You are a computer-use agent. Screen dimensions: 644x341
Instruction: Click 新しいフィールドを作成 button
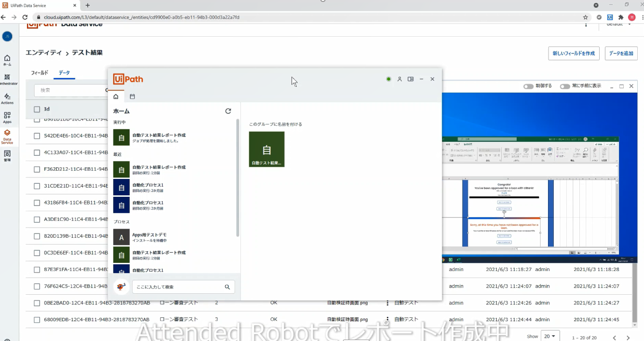(x=574, y=53)
